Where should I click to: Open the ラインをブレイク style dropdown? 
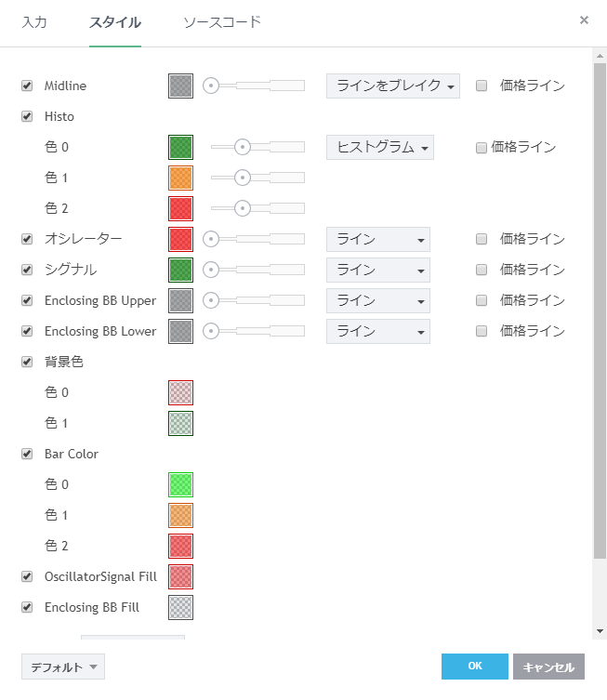pos(392,86)
